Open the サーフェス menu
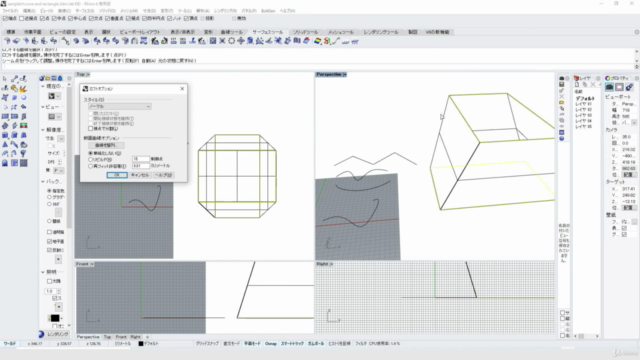 pyautogui.click(x=84, y=11)
